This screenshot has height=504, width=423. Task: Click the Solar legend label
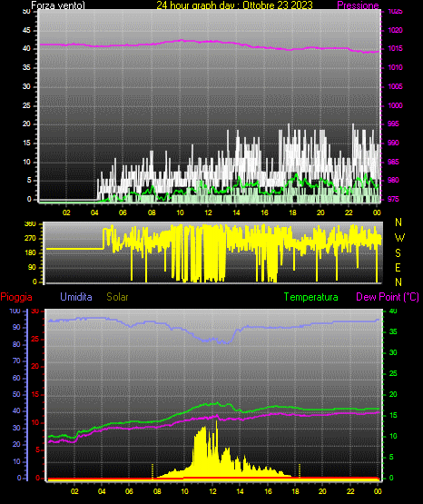click(118, 297)
